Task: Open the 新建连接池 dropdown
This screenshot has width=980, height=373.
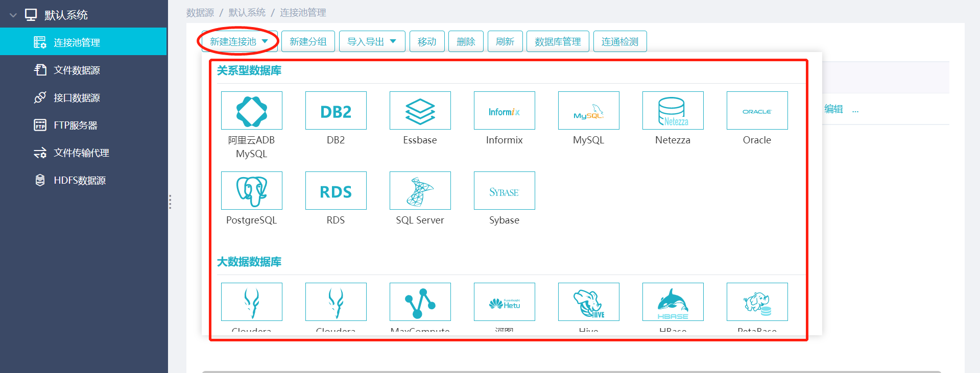Action: coord(239,41)
